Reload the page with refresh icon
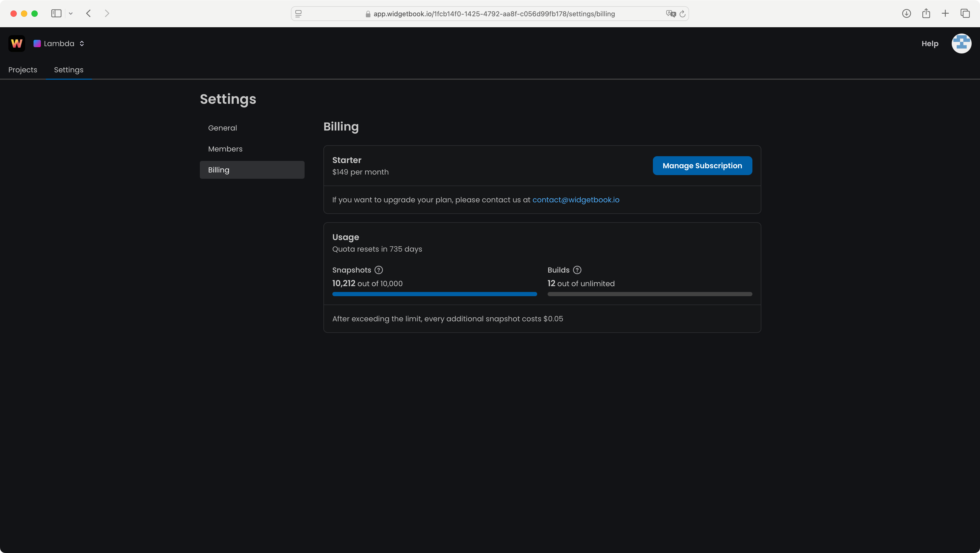 682,14
